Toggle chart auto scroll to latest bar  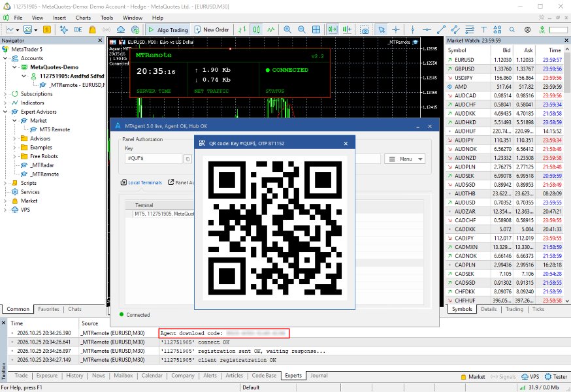coord(333,29)
